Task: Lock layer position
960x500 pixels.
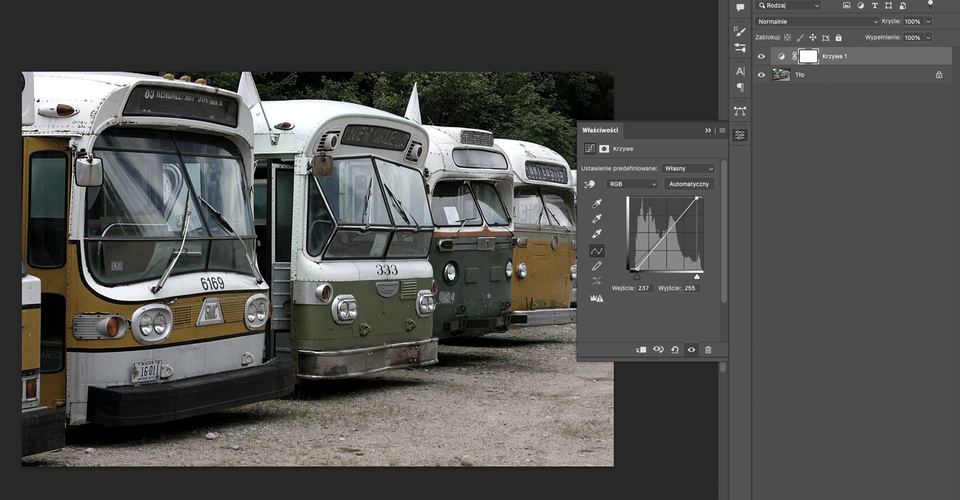Action: click(813, 37)
